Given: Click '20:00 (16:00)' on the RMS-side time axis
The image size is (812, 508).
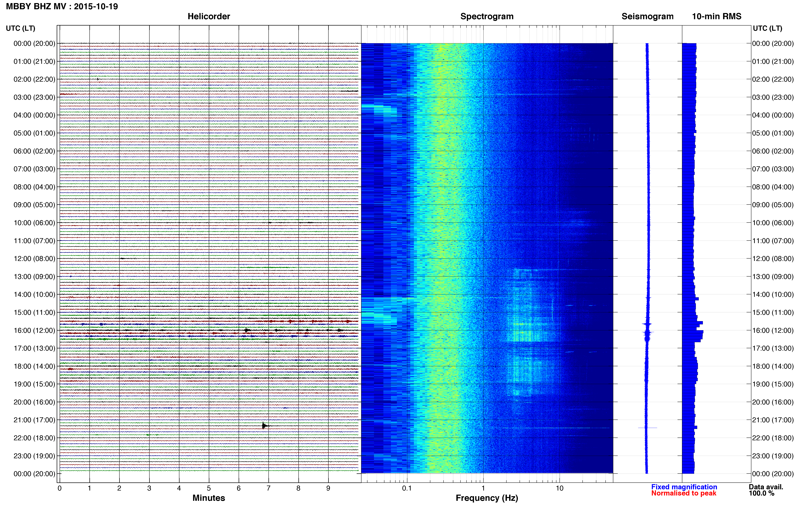Looking at the screenshot, I should pyautogui.click(x=773, y=402).
